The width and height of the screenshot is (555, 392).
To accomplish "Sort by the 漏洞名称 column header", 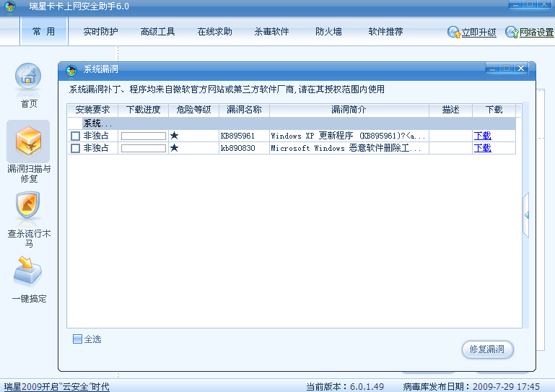I will (x=244, y=110).
